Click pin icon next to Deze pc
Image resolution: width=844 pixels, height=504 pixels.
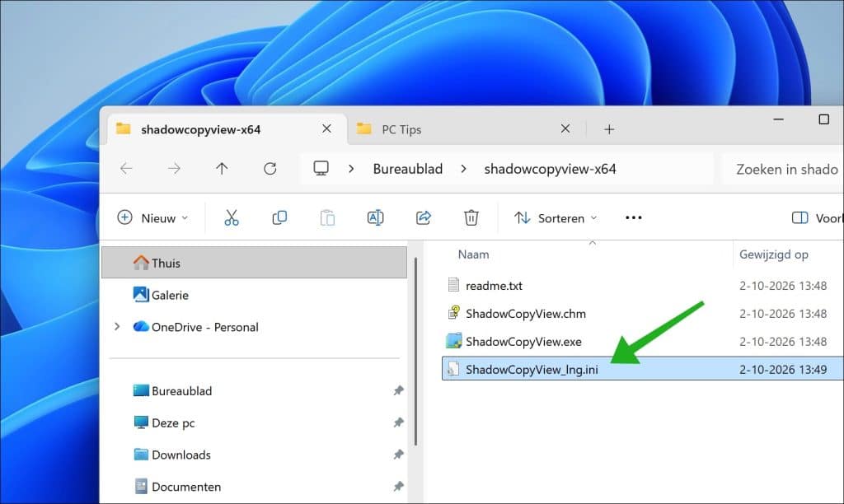coord(398,422)
